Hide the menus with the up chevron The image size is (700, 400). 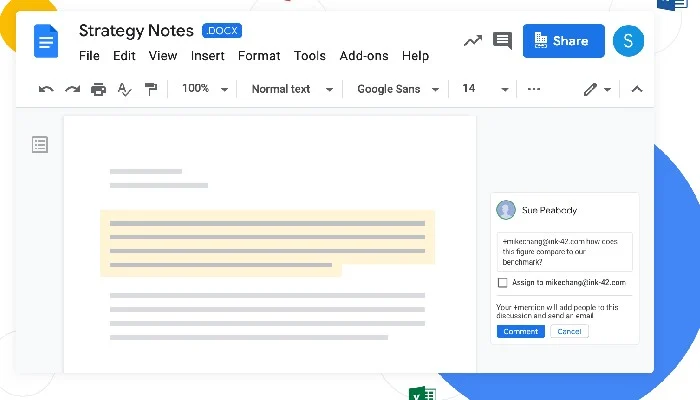click(x=637, y=89)
